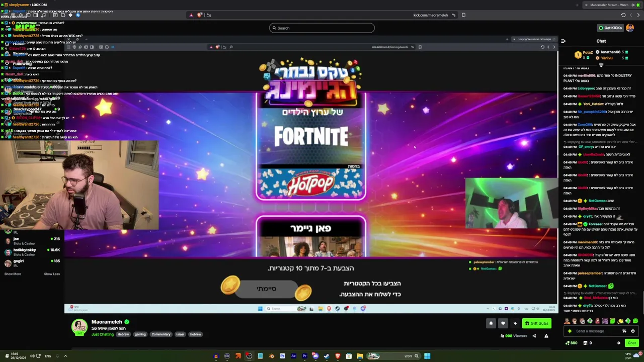Expand the hidden system tray icons chevron
This screenshot has width=644, height=362.
pyautogui.click(x=65, y=356)
